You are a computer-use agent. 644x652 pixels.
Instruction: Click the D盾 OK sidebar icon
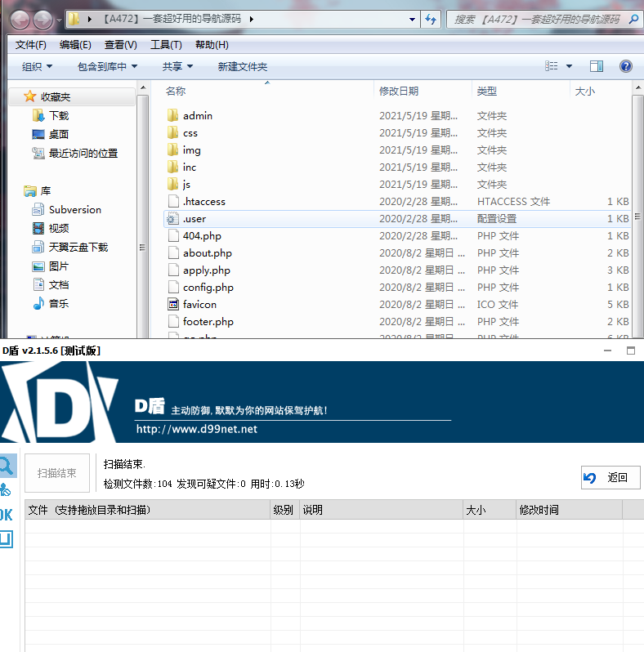(6, 515)
